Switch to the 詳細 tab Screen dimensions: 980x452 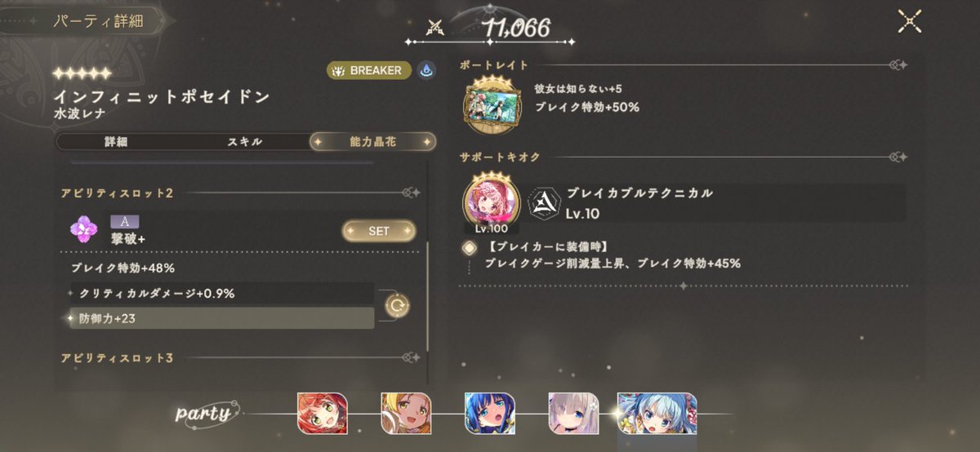coord(117,142)
